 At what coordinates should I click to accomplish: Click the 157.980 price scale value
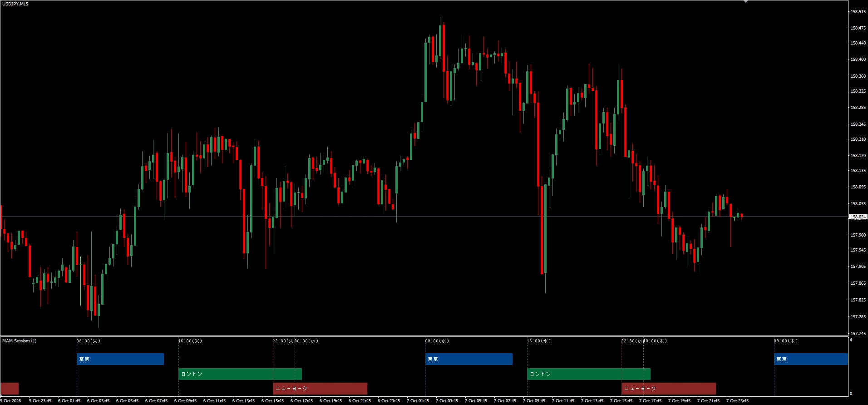tap(858, 235)
